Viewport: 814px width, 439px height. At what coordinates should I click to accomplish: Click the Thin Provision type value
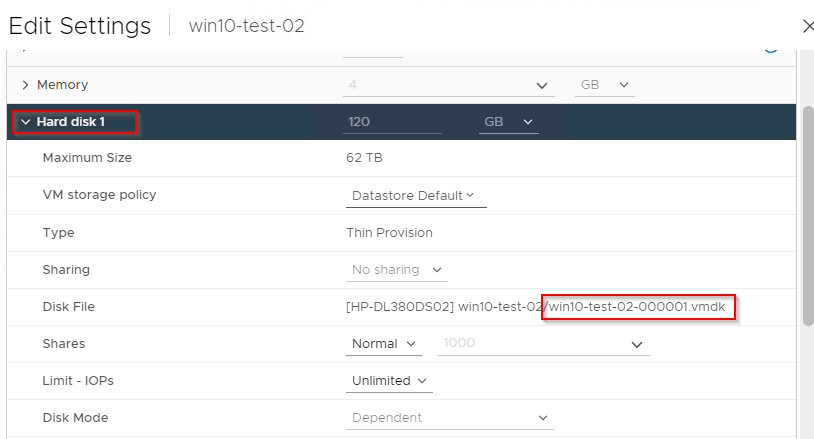(x=389, y=233)
